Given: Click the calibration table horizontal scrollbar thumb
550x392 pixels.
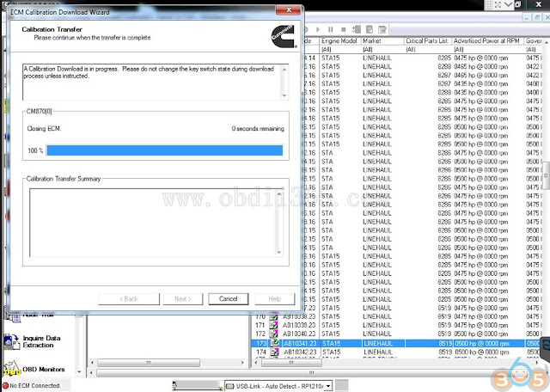Looking at the screenshot, I should 291,363.
